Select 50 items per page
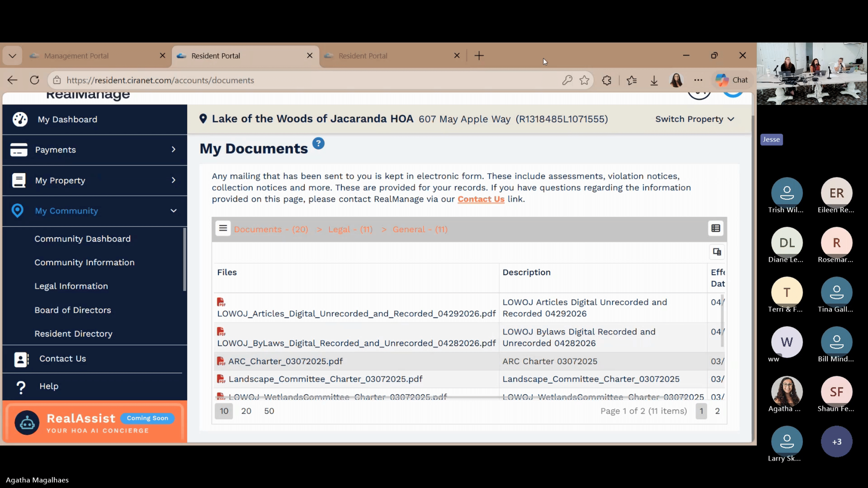The height and width of the screenshot is (488, 868). (x=269, y=411)
